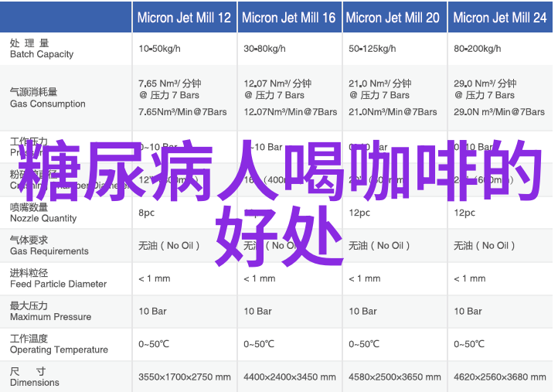Image resolution: width=558 pixels, height=392 pixels.
Task: Click the 4400×2400×3450 mm dimensions cell
Action: point(290,377)
